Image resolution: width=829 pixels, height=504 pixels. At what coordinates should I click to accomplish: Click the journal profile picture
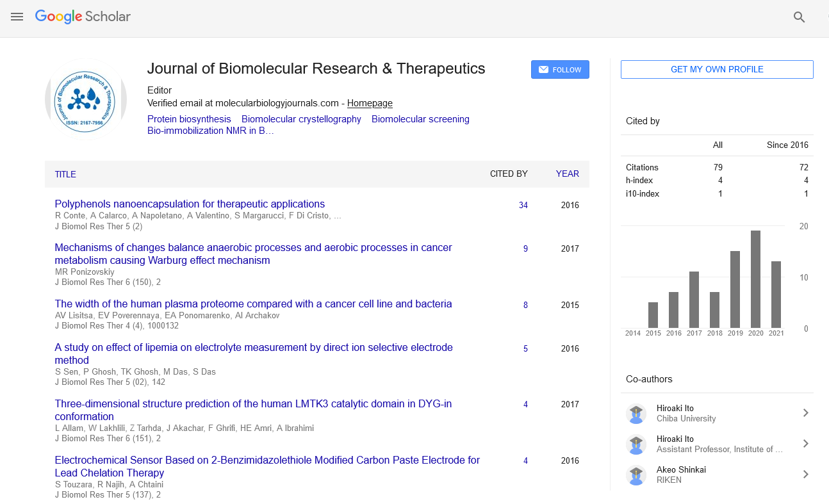click(x=86, y=99)
